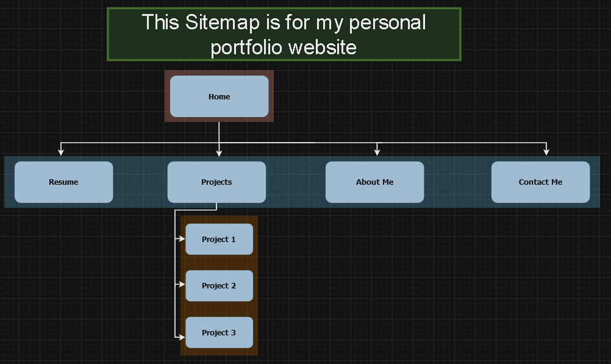
Task: Select the arrow pointing to Resume
Action: tap(60, 151)
